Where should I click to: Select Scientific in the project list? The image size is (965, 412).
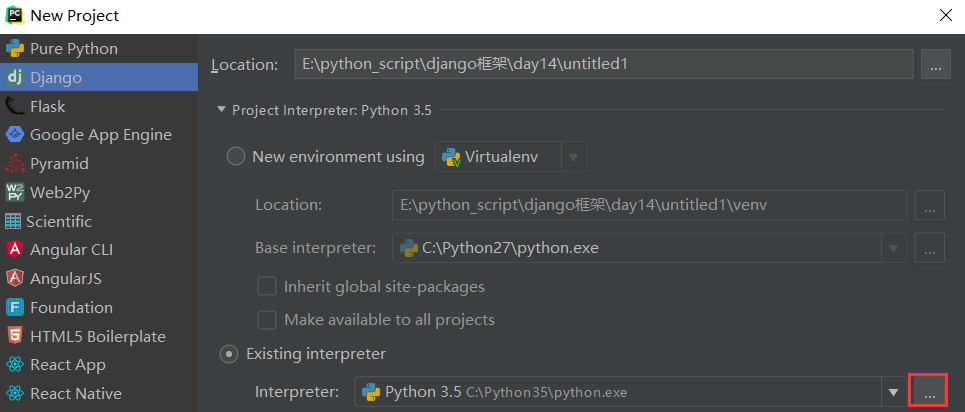pyautogui.click(x=60, y=221)
